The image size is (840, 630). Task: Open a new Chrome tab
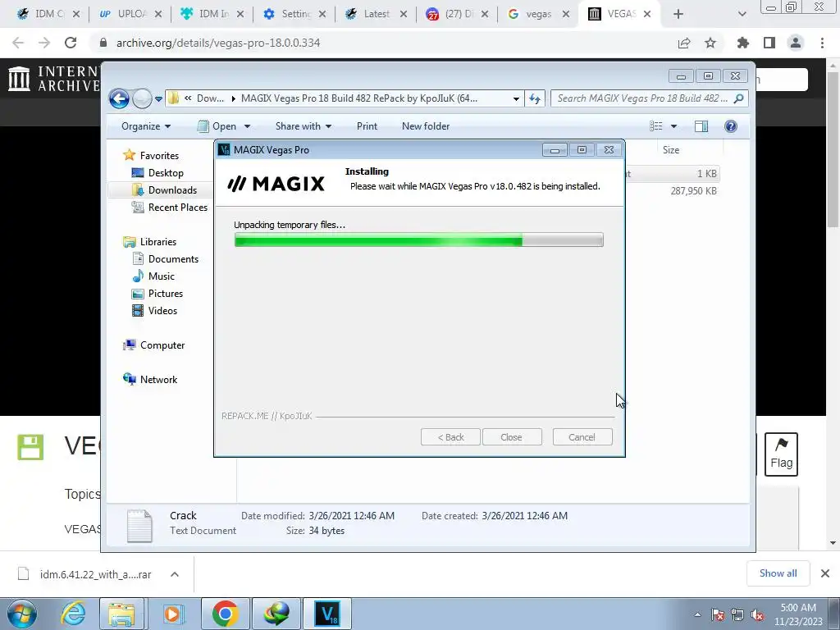(x=678, y=14)
